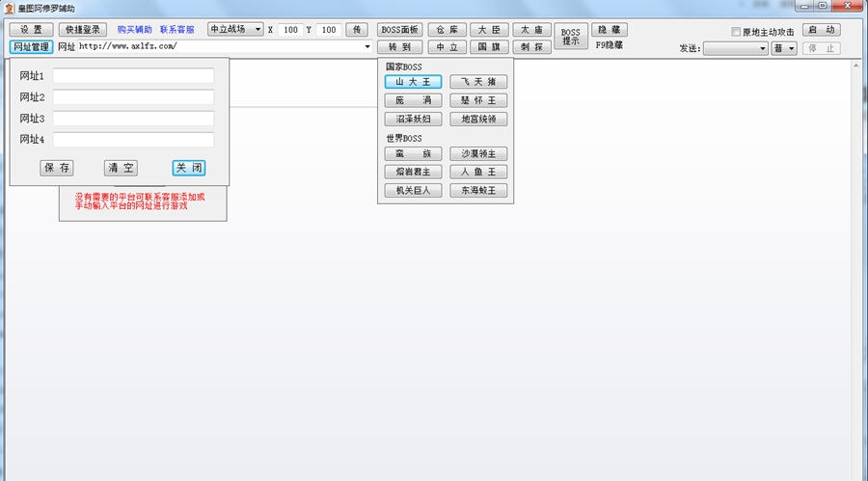Screen dimensions: 868x481
Task: Click the 仓库 warehouse button
Action: (x=447, y=29)
